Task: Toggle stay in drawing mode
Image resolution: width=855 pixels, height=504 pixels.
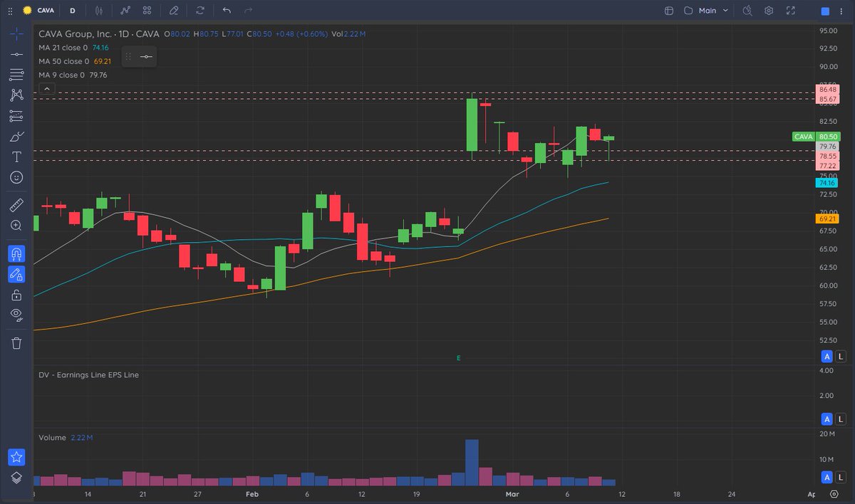Action: 16,273
